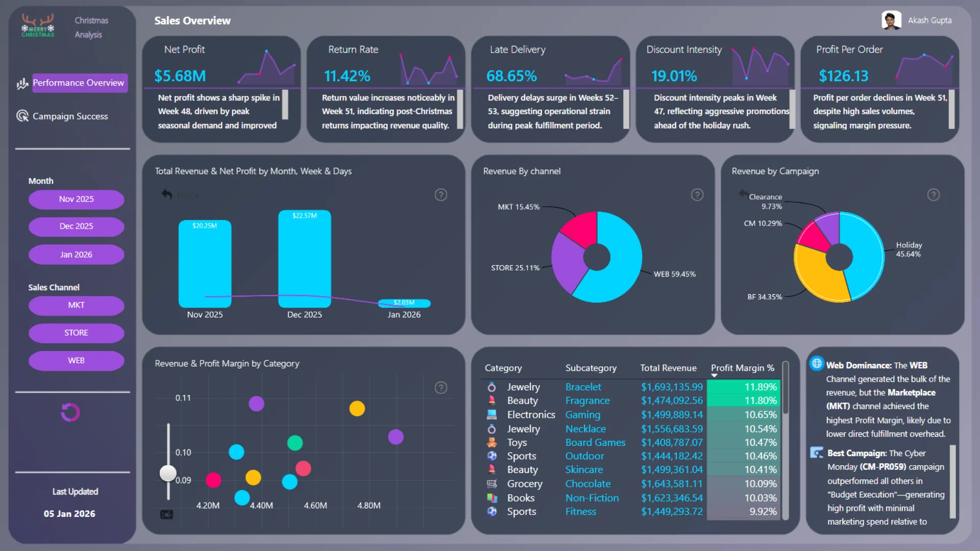Switch to Campaign Success page
The image size is (980, 551).
tap(70, 116)
